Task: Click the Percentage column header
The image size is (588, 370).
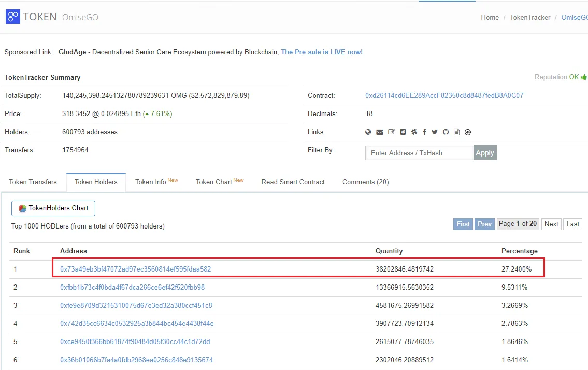Action: (x=520, y=251)
